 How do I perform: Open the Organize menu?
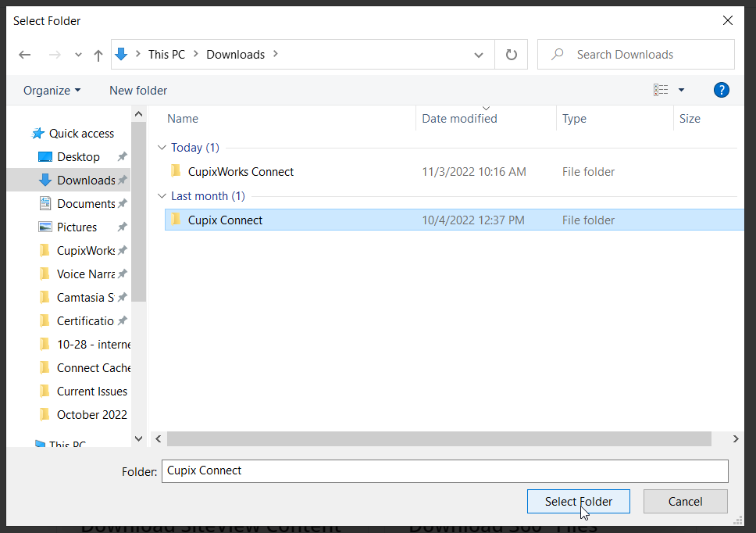(52, 91)
